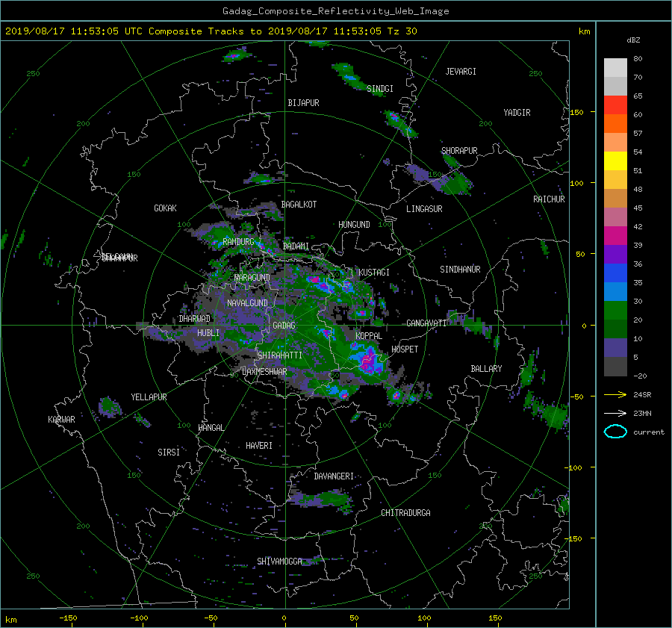The image size is (672, 628).
Task: Click the DAVANGERI city label
Action: (334, 476)
